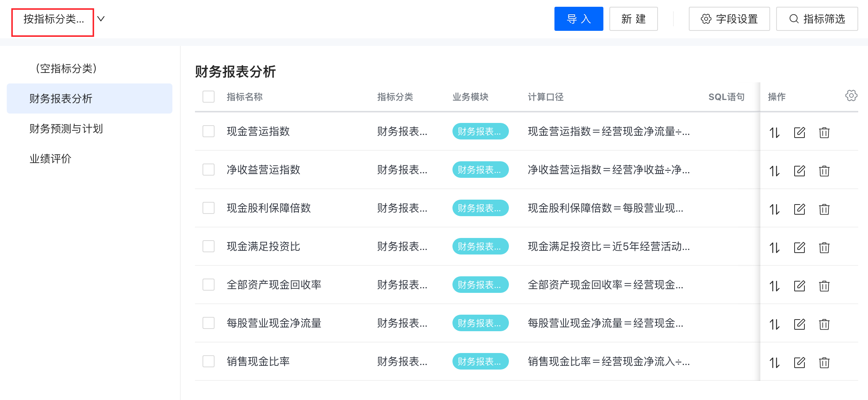This screenshot has width=868, height=400.
Task: Click indicator name 净收益营运指数
Action: [x=263, y=170]
